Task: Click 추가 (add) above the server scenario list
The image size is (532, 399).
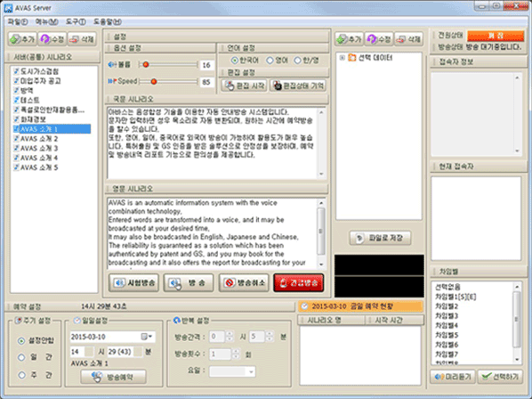Action: [22, 39]
